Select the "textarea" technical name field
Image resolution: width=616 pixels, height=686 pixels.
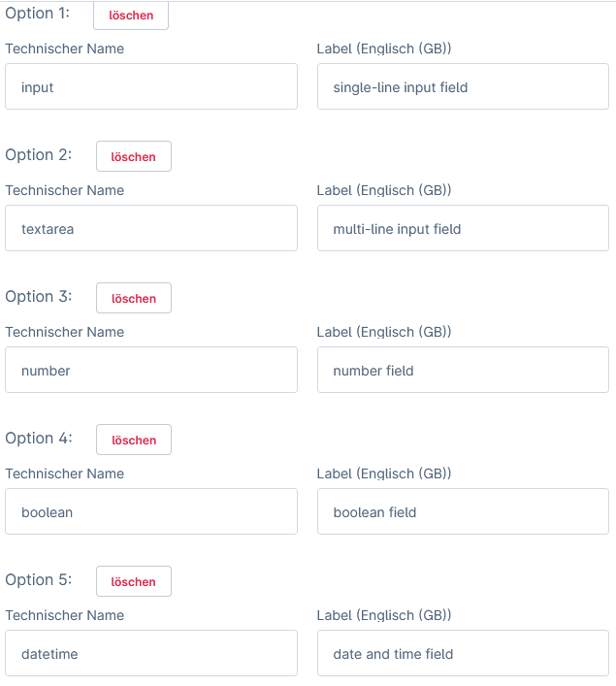151,229
